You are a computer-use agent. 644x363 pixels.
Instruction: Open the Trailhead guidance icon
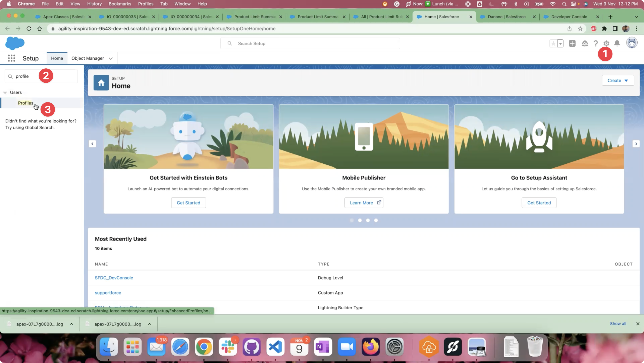(585, 43)
